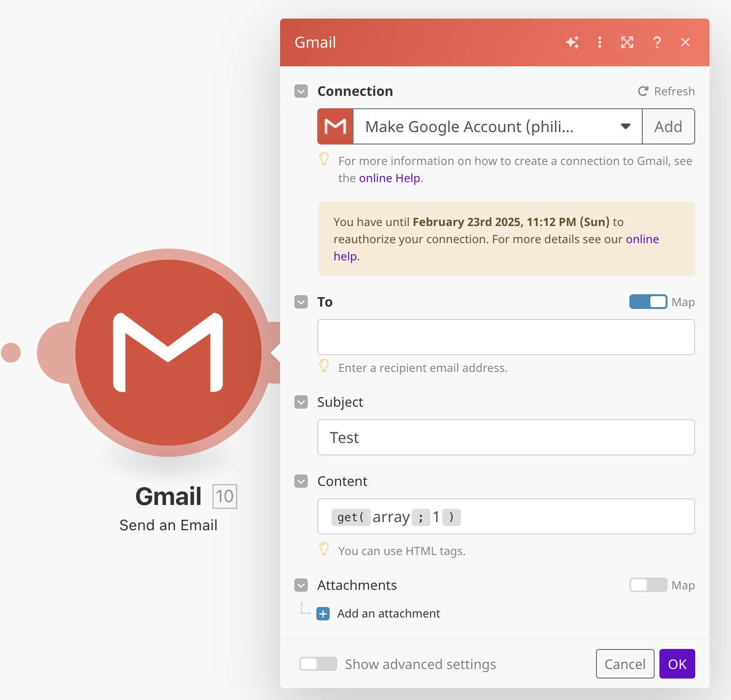Collapse the Content section
The image size is (731, 700).
(x=301, y=481)
